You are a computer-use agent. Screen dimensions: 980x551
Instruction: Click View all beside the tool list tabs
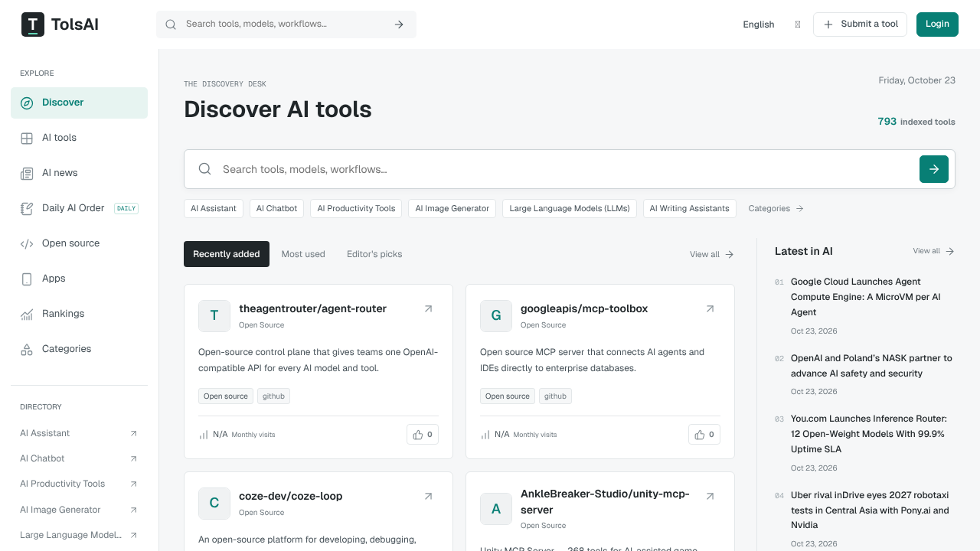712,254
